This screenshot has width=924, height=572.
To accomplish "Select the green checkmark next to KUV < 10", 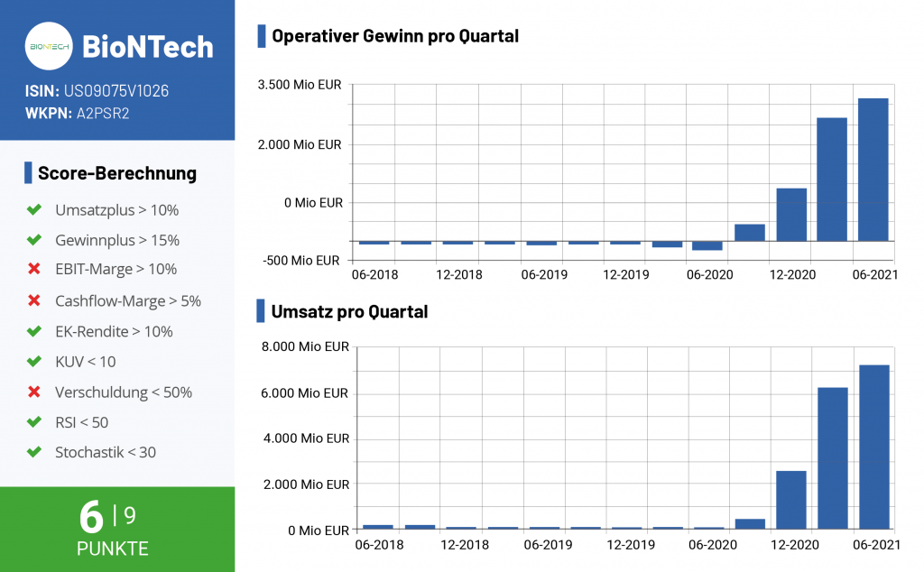I will point(34,361).
